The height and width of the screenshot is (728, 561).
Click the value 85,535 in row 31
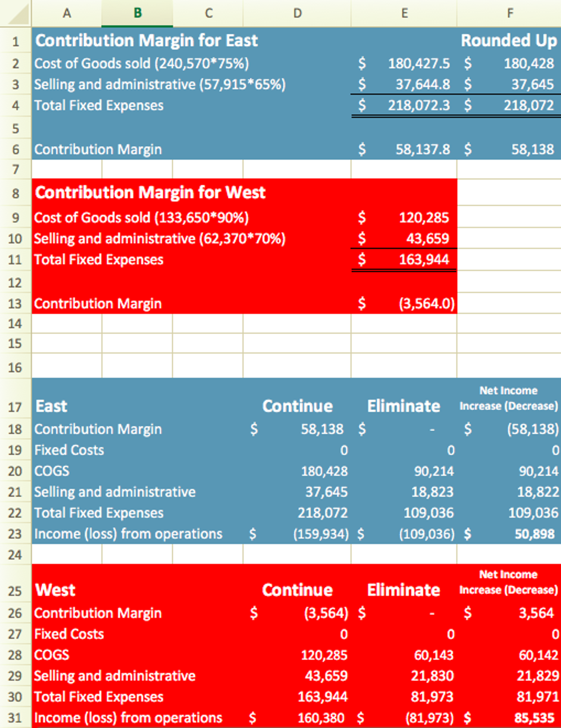click(534, 718)
